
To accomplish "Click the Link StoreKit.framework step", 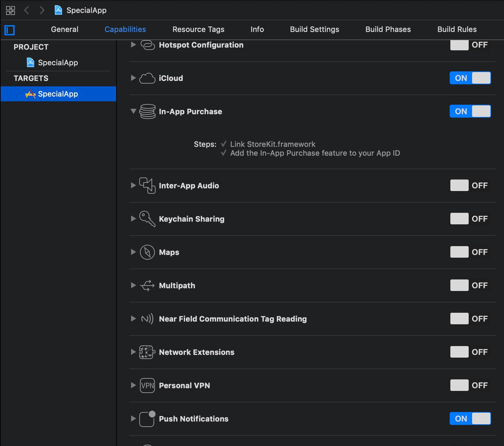I will click(x=273, y=144).
